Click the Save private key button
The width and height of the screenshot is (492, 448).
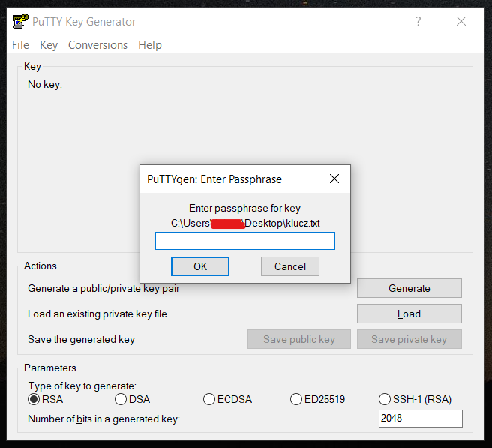pyautogui.click(x=409, y=339)
